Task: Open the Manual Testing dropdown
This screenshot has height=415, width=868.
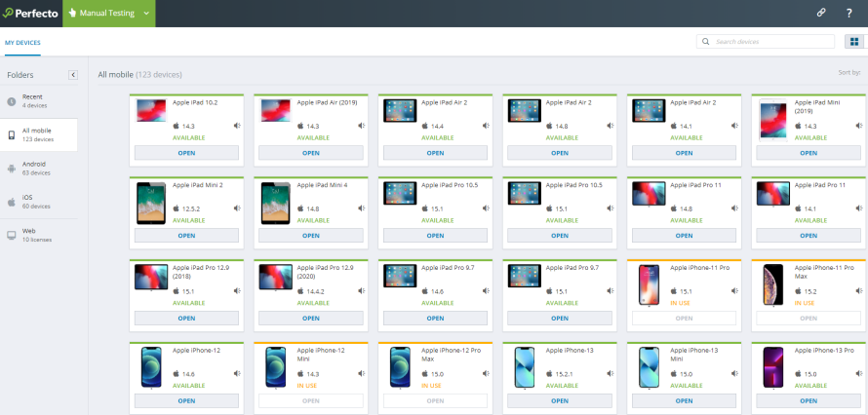Action: 109,14
